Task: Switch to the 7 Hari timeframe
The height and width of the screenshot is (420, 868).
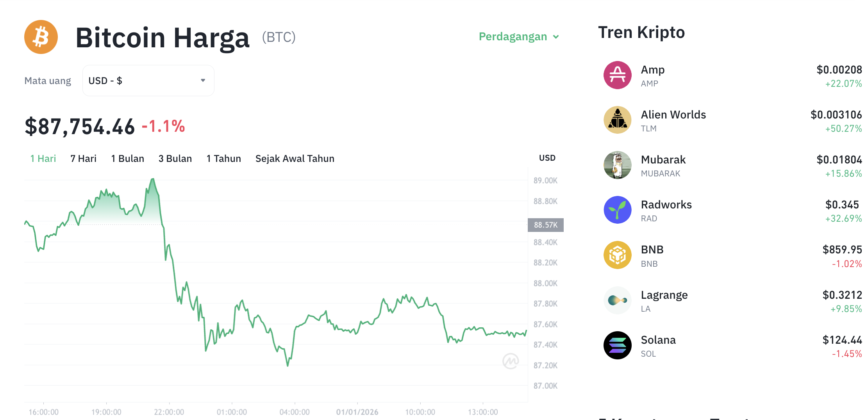Action: point(83,158)
